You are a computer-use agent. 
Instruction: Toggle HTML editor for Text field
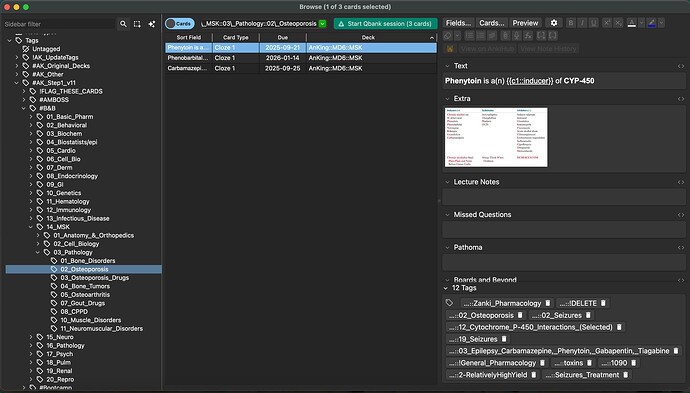point(681,66)
